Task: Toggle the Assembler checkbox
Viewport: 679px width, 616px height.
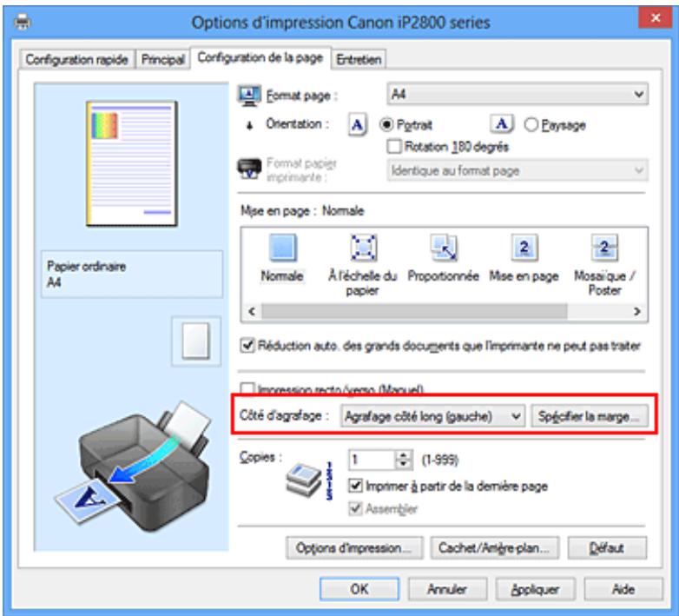Action: [x=355, y=508]
